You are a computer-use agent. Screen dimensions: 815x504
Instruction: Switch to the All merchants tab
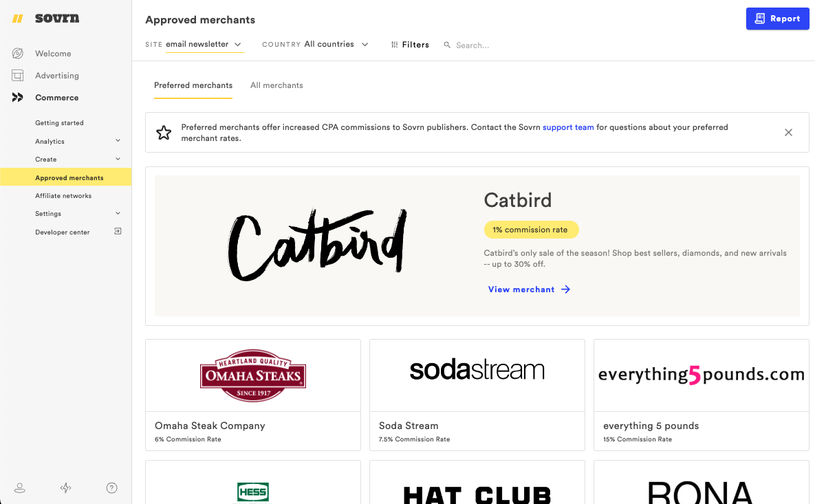pos(276,85)
